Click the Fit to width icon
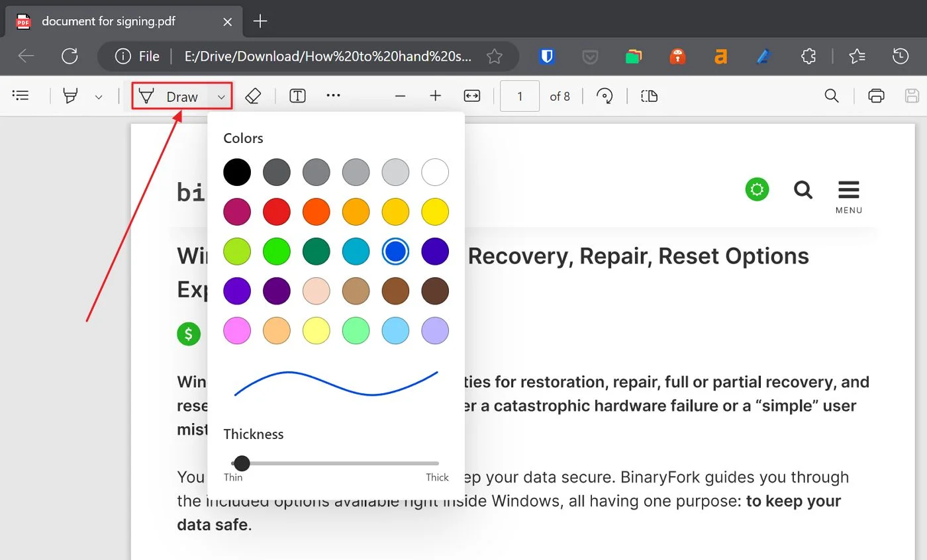 [471, 96]
